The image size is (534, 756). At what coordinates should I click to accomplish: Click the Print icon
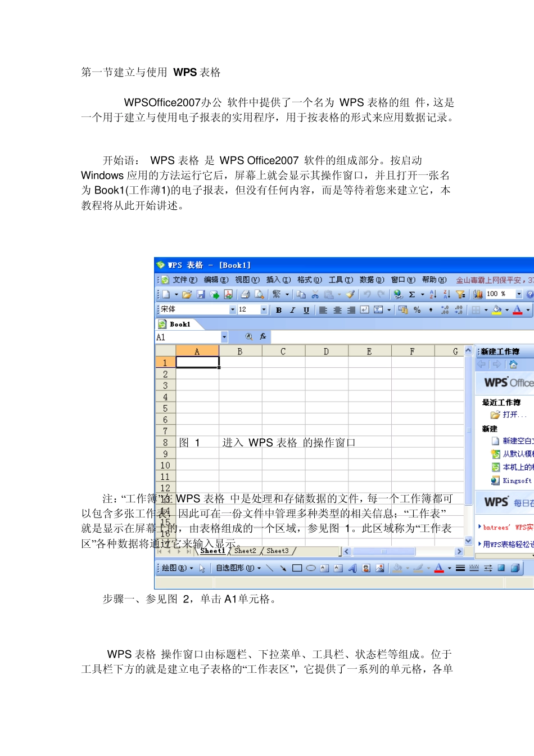[x=245, y=294]
